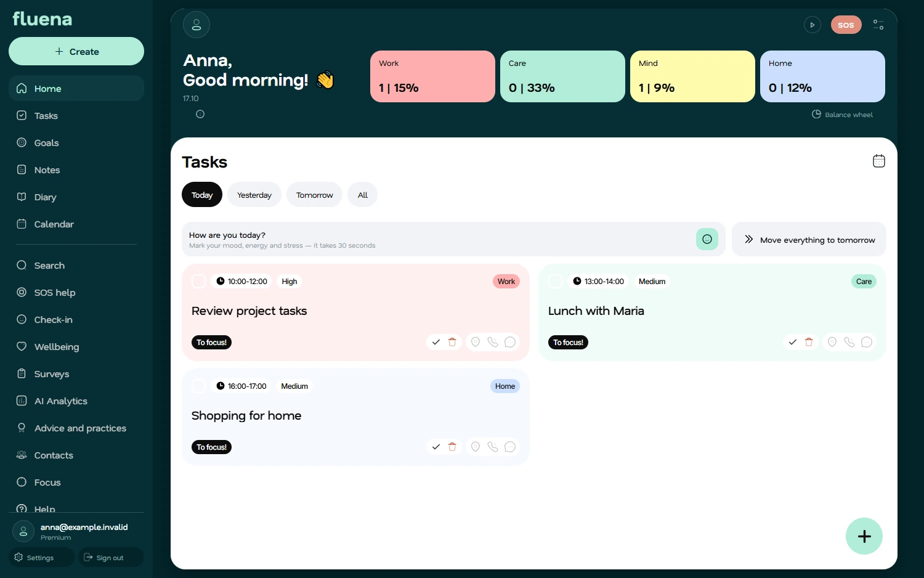Open the Balance wheel link
Viewport: 924px width, 578px height.
pyautogui.click(x=842, y=115)
